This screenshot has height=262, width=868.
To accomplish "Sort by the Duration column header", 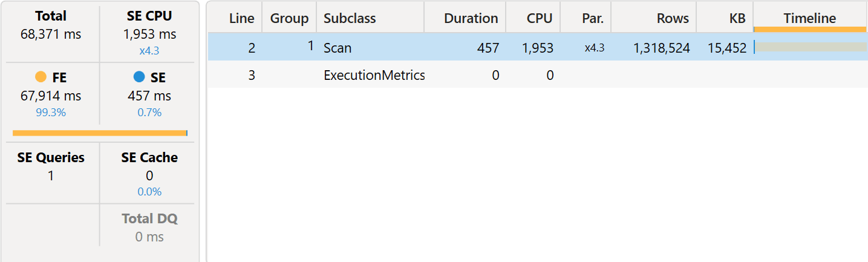I will pos(465,18).
